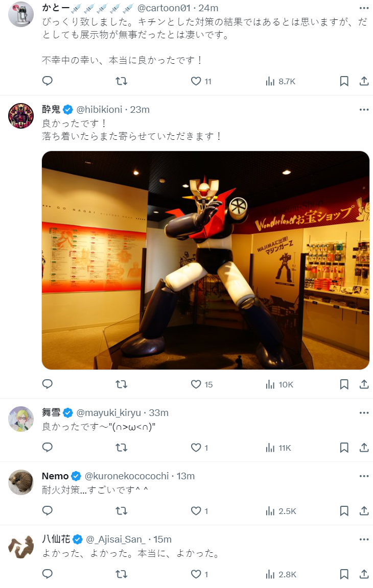Open Nemo's profile avatar
The image size is (373, 588).
click(21, 482)
